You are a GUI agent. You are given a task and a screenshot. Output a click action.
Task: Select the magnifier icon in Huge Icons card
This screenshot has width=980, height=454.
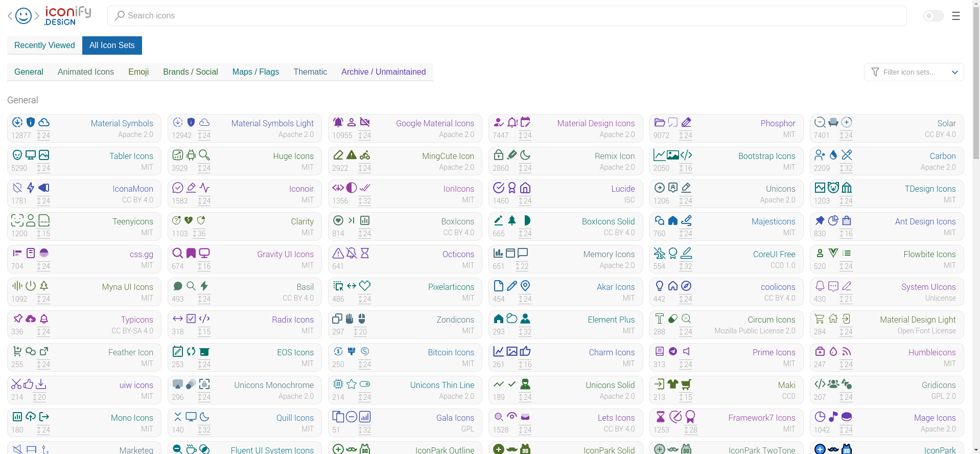tap(204, 155)
